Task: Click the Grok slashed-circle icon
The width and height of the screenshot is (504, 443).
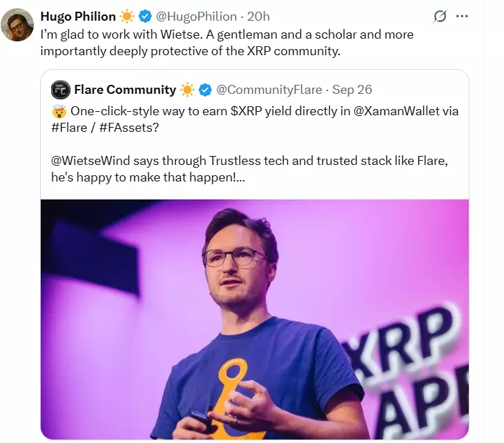Action: point(439,16)
